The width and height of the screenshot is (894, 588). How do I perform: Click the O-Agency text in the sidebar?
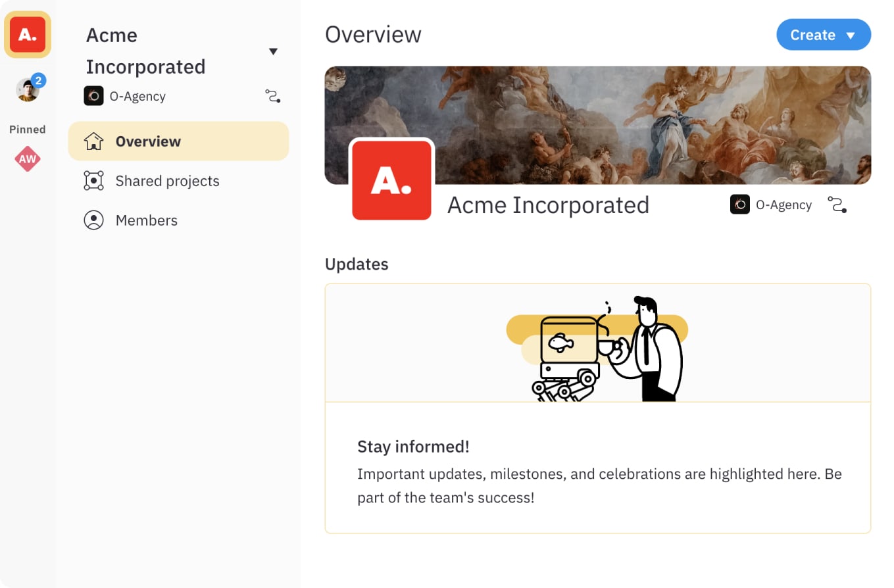click(x=137, y=96)
